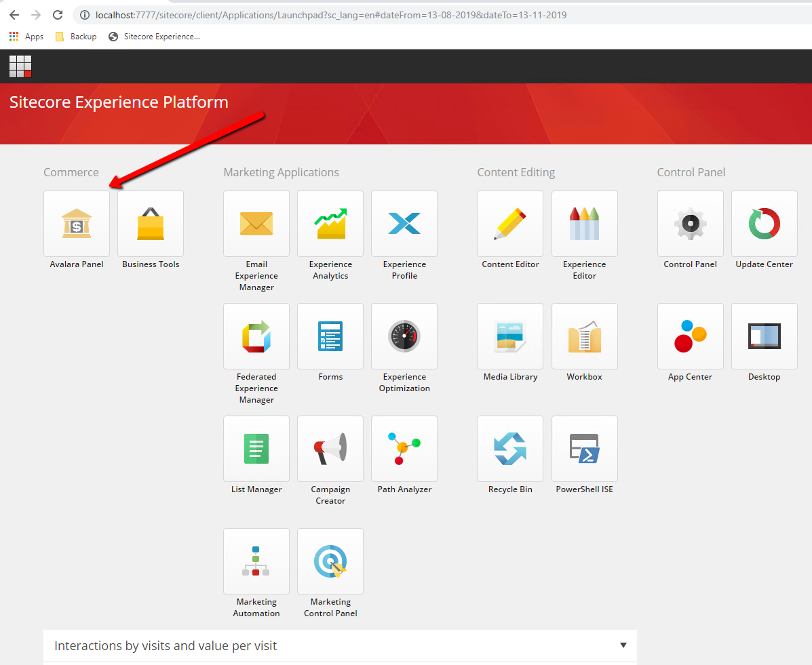Click 'PowerShell ISE' label text
812x665 pixels.
pyautogui.click(x=585, y=489)
